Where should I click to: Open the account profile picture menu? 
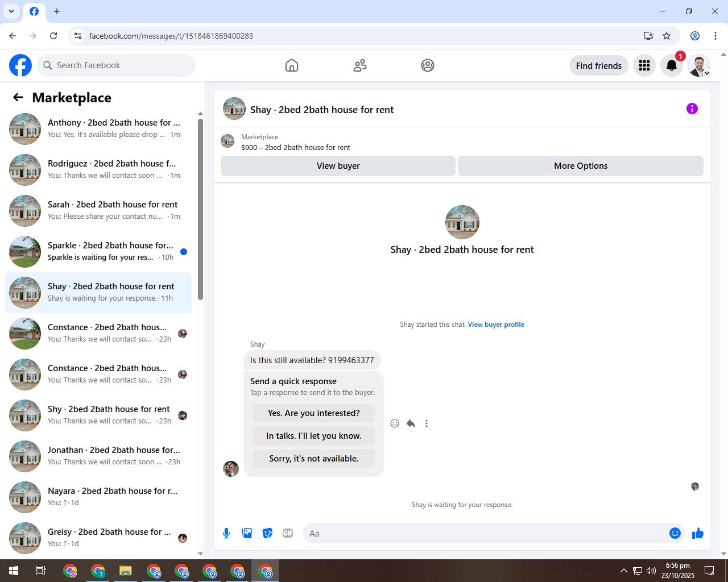click(x=699, y=65)
